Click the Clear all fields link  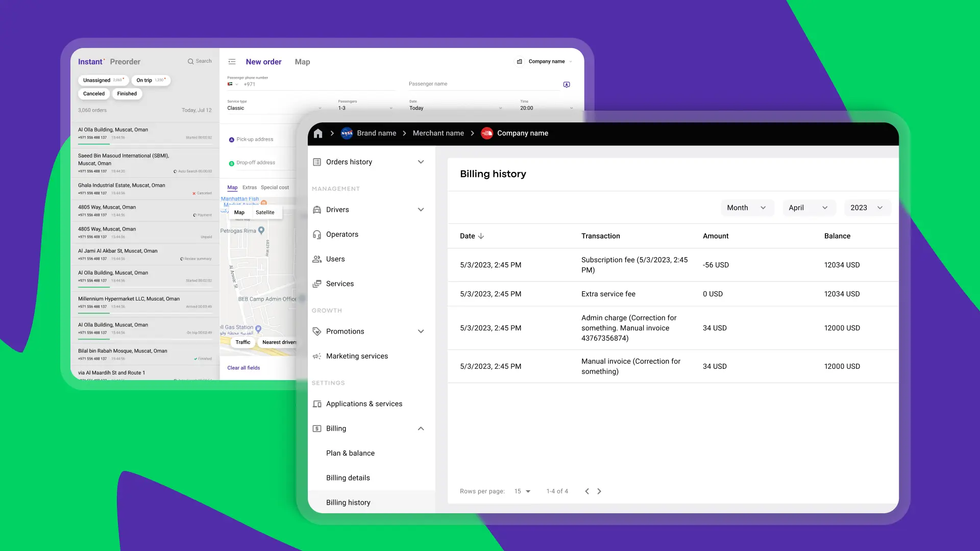coord(243,367)
